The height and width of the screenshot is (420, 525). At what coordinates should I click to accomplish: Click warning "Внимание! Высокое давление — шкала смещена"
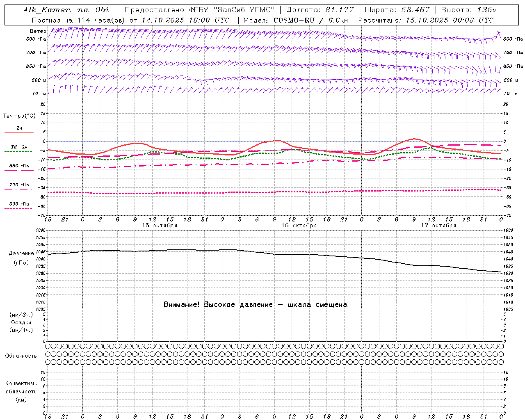(256, 304)
